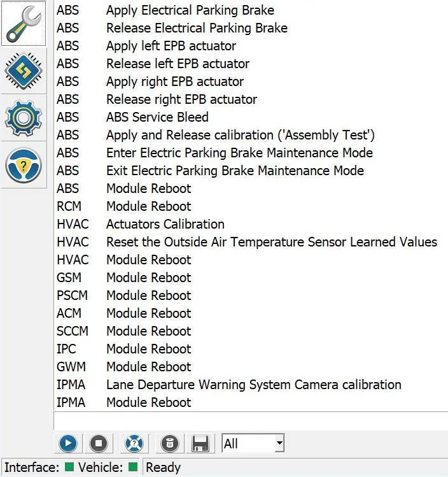Open the All filter dropdown
The height and width of the screenshot is (477, 448).
[253, 443]
